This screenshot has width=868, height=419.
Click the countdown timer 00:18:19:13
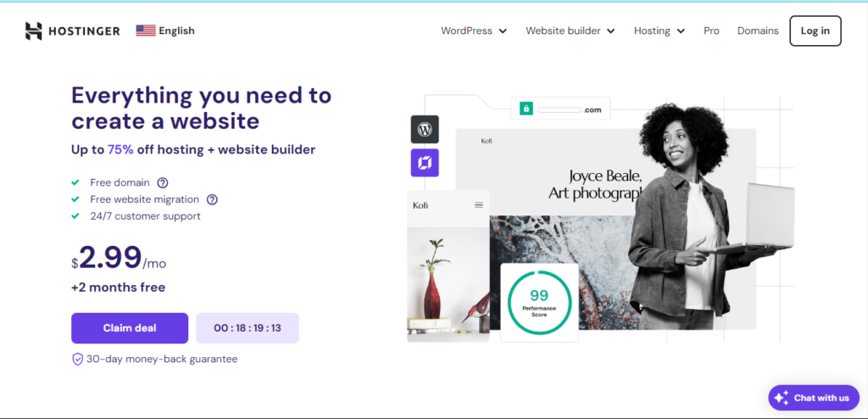(x=248, y=328)
